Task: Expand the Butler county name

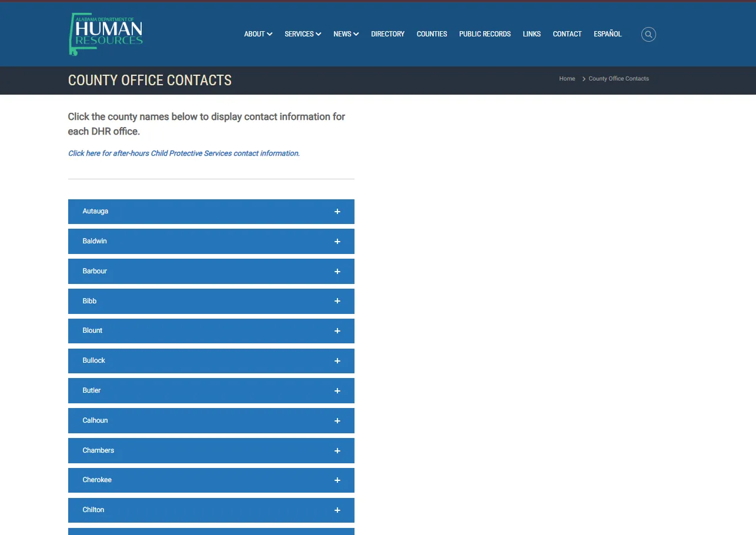Action: click(92, 390)
